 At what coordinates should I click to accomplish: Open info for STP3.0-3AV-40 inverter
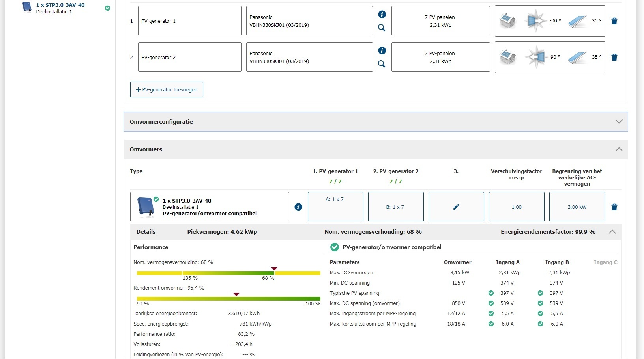point(298,207)
